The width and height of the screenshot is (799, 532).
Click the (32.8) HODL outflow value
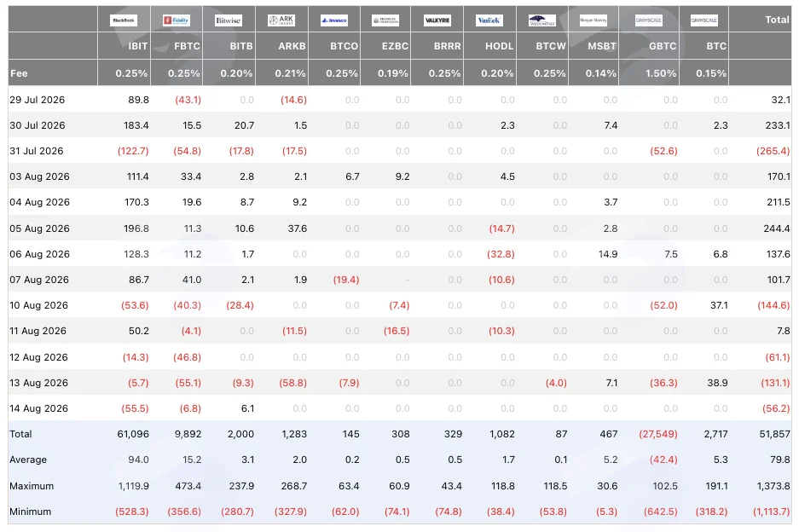point(501,254)
